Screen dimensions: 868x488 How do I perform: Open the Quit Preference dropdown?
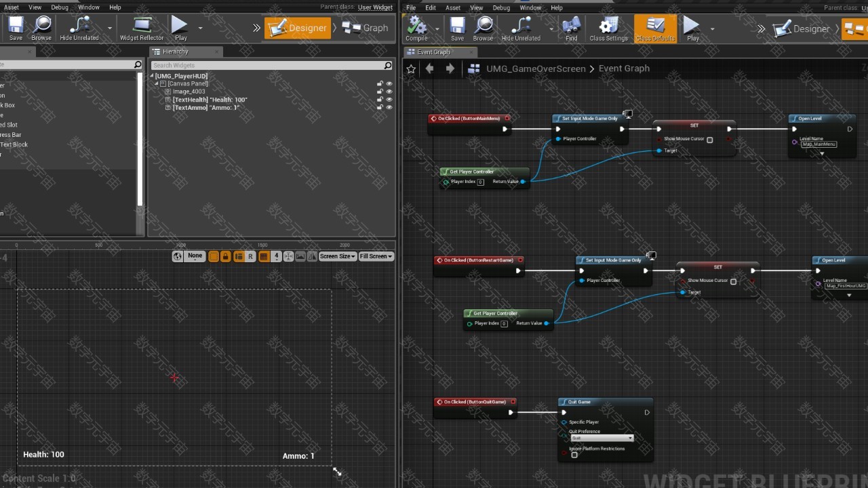coord(601,439)
